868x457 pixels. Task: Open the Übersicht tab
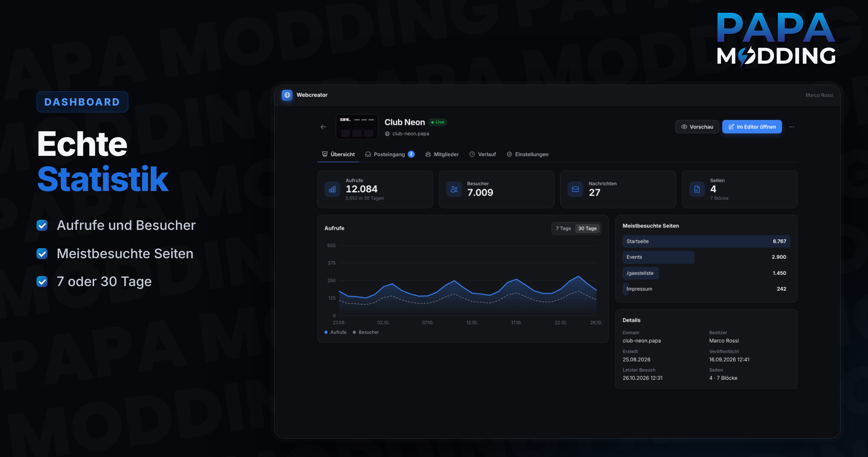point(339,154)
